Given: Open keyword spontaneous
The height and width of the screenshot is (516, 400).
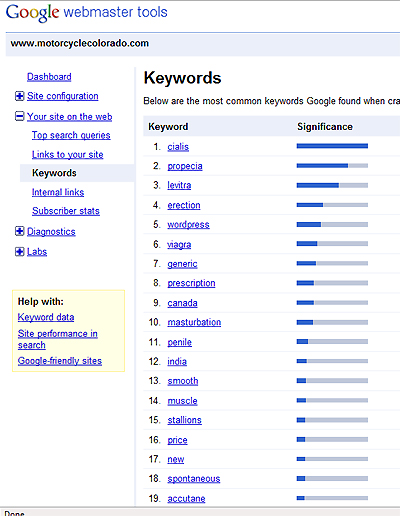Looking at the screenshot, I should (194, 479).
